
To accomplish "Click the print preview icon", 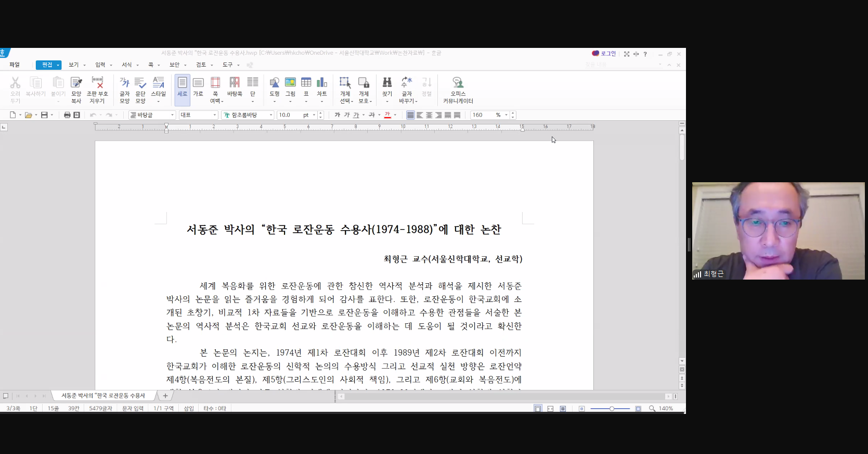I will pos(76,115).
